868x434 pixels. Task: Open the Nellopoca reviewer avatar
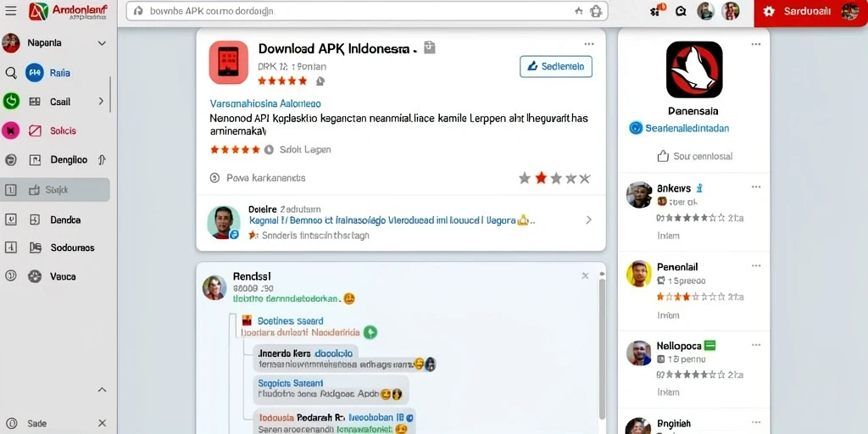tap(639, 353)
